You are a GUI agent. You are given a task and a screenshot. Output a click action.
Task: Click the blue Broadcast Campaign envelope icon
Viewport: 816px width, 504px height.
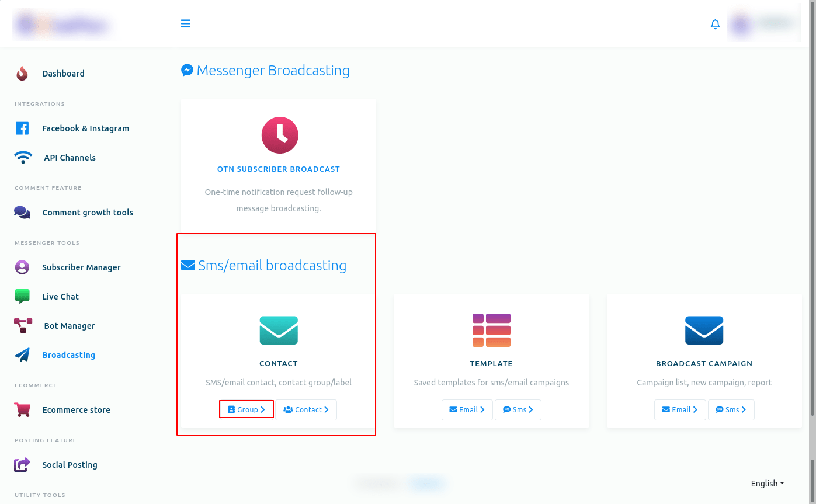pyautogui.click(x=704, y=330)
